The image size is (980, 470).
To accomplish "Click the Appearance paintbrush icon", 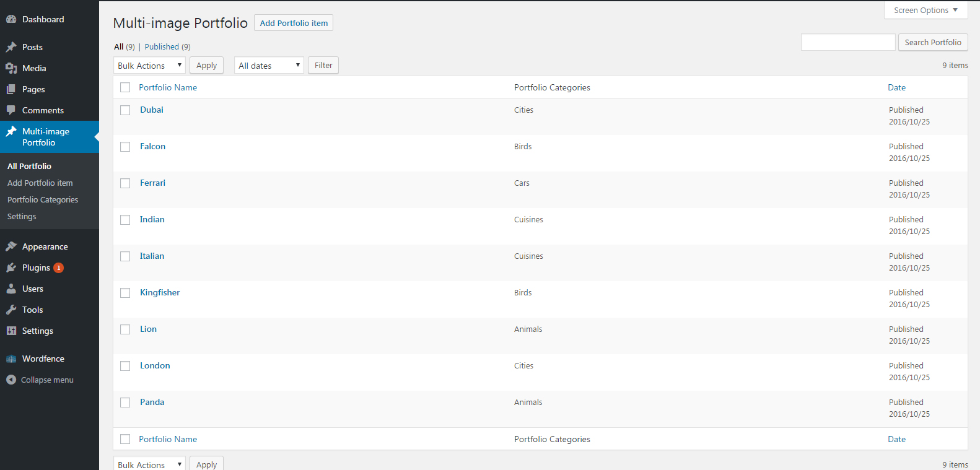I will click(11, 246).
